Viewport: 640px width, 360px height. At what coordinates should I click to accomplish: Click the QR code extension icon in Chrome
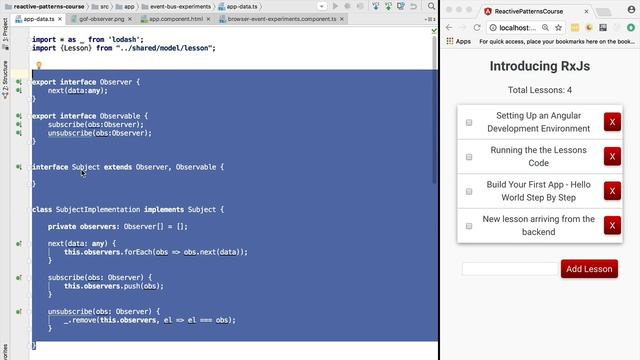point(603,27)
